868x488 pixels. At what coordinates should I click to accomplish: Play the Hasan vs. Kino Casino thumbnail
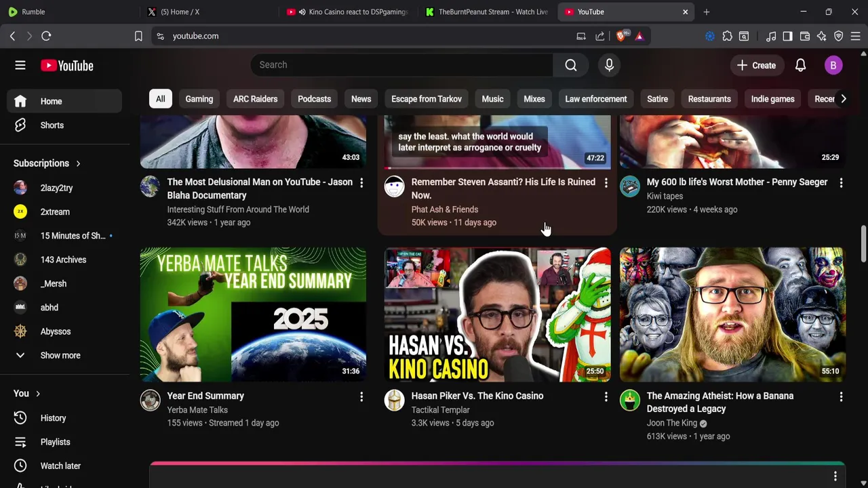click(x=497, y=314)
